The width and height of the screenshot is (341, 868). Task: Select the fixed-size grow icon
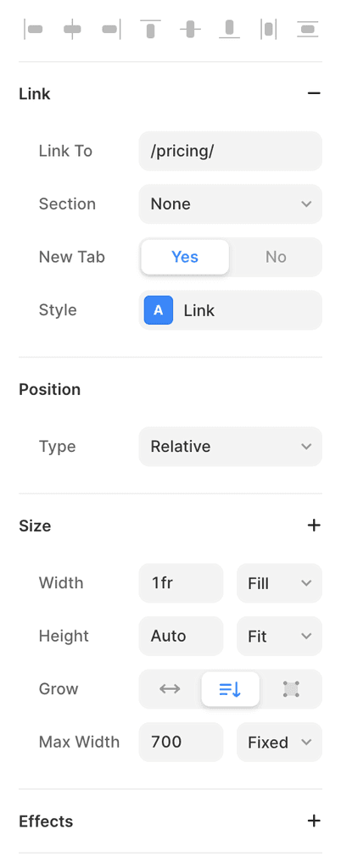291,689
